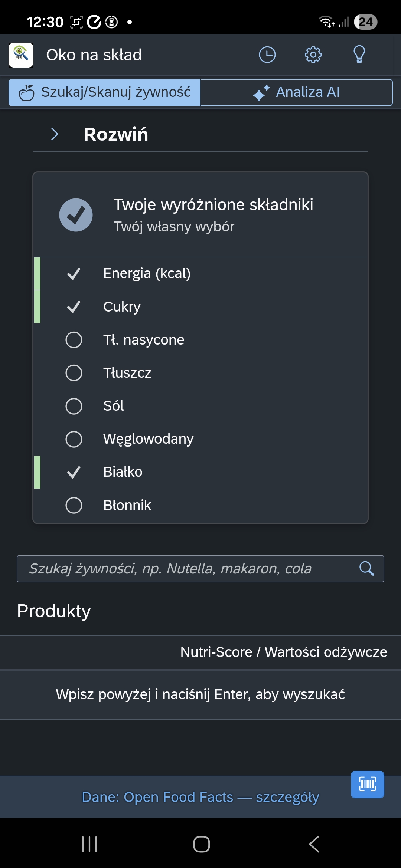Select the Szukaj/Skanuj żywność tab
Screen dimensions: 401x868
(x=104, y=92)
